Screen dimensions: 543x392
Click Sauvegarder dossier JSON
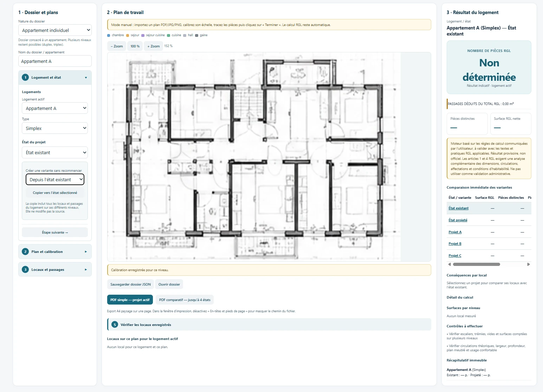(x=130, y=284)
